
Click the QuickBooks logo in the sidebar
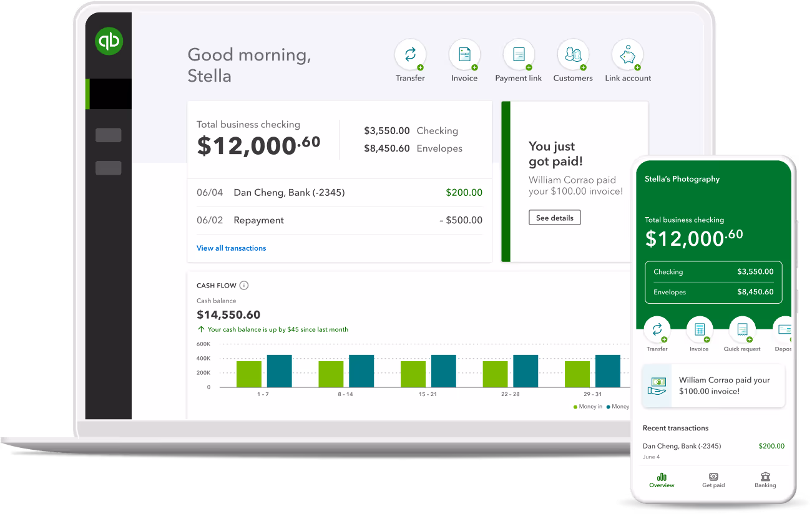[109, 40]
